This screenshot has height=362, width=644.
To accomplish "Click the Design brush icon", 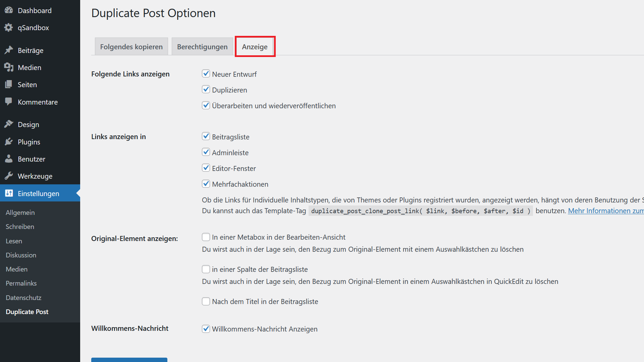I will tap(9, 124).
